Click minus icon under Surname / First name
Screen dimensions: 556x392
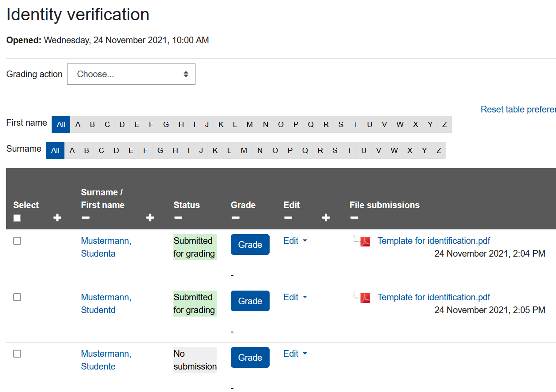tap(86, 218)
